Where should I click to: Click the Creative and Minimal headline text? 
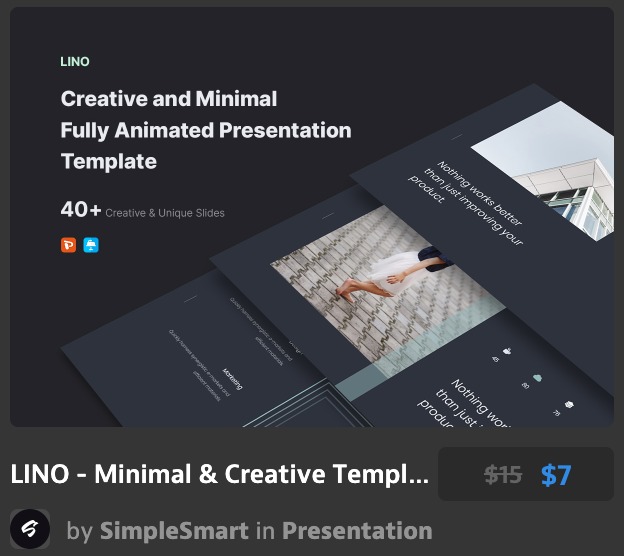168,99
